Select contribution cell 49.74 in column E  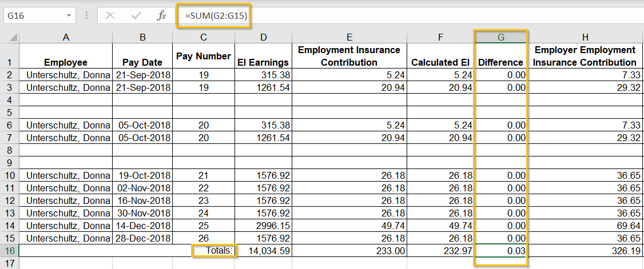point(349,226)
